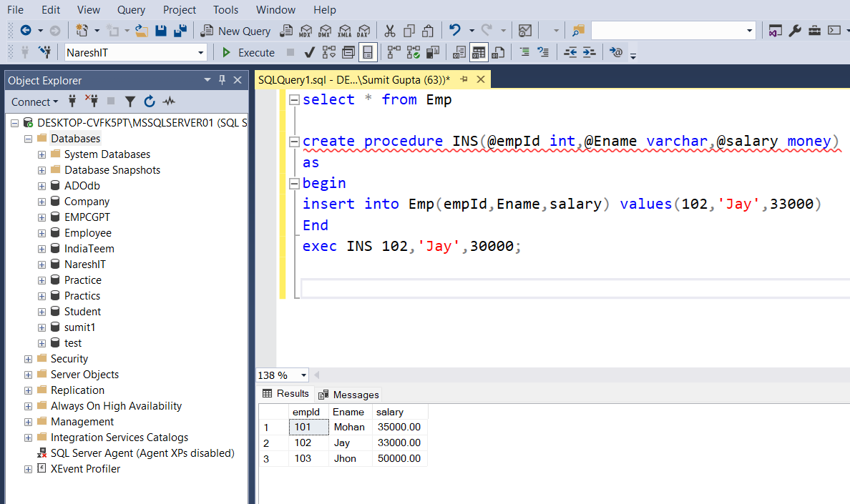Open the 138 % zoom dropdown

click(x=303, y=375)
